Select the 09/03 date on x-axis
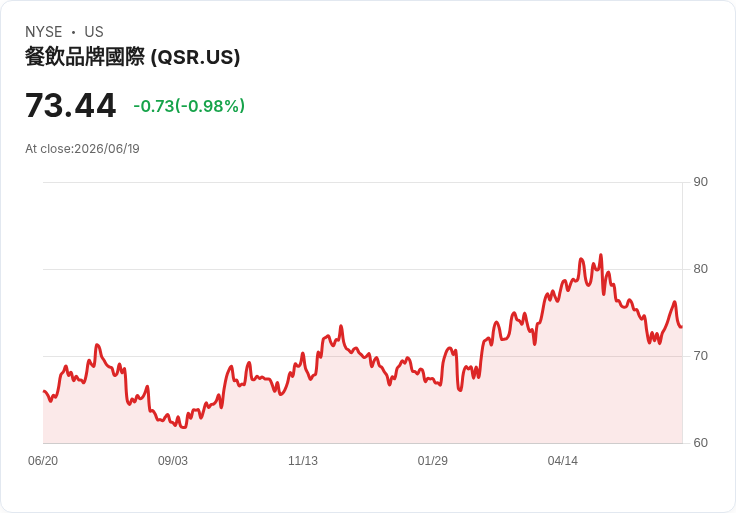This screenshot has height=513, width=736. tap(173, 461)
